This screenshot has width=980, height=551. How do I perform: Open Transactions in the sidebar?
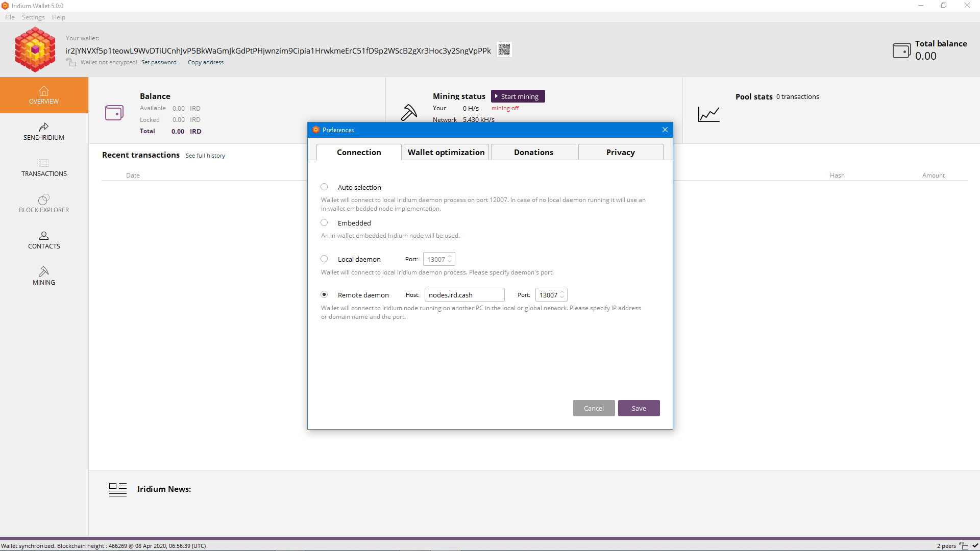(x=44, y=168)
